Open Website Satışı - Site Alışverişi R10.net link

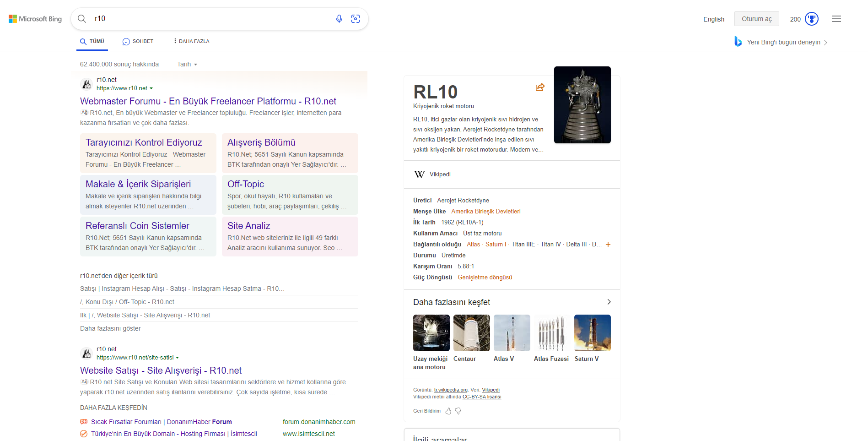pyautogui.click(x=145, y=315)
